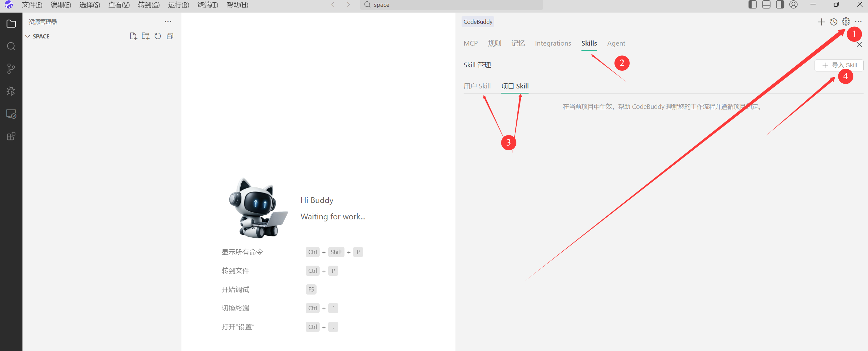Click the 开始调试 shortcut hint

pos(235,289)
